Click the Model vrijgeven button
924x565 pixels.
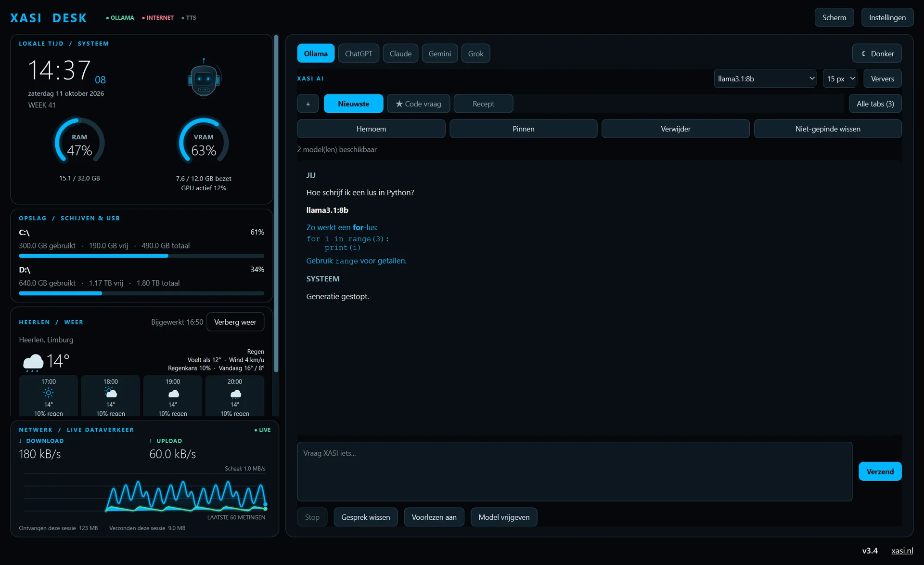504,517
